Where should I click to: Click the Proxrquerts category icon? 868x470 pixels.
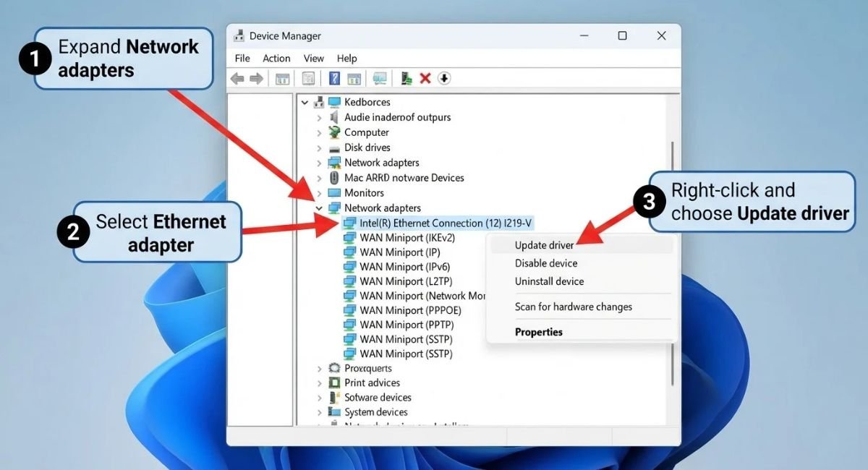[x=334, y=368]
